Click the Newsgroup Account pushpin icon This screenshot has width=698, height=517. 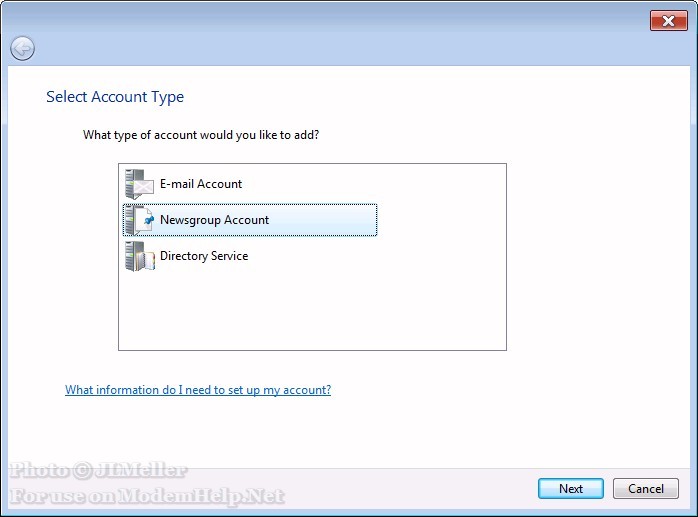[x=140, y=220]
